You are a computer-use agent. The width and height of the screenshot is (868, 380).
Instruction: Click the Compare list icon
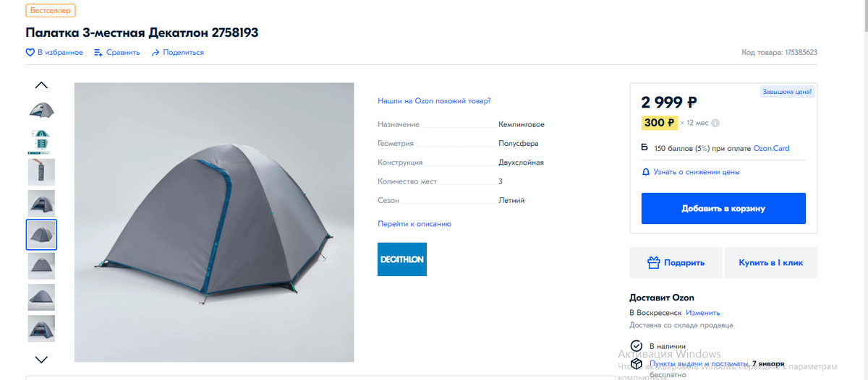point(98,53)
